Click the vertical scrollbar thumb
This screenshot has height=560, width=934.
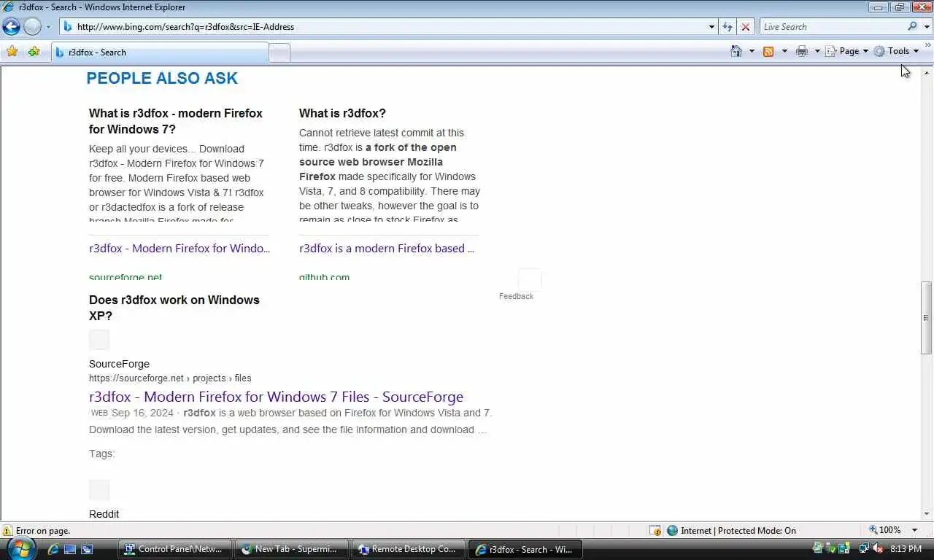927,318
